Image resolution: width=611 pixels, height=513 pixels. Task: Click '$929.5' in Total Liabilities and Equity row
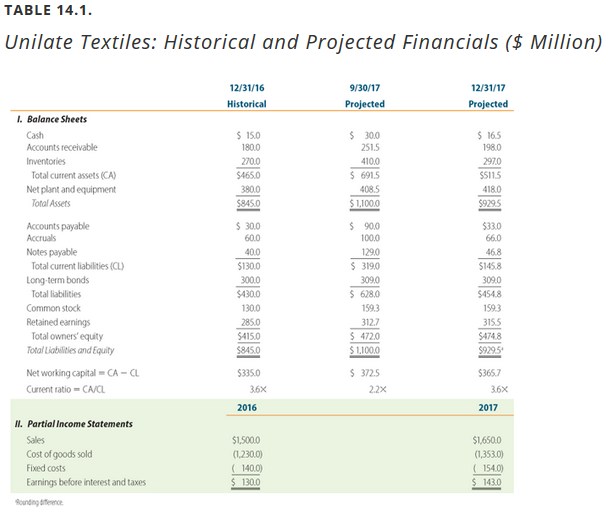(491, 350)
